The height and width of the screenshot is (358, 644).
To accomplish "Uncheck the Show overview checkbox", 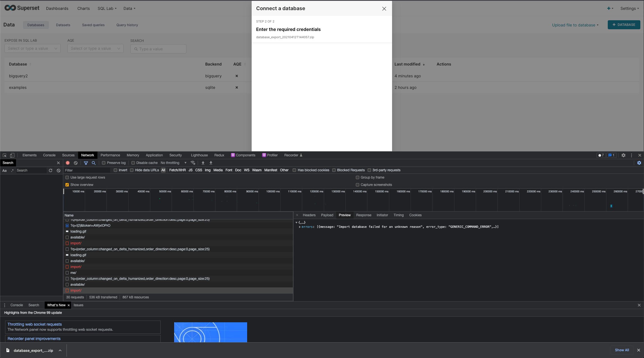I will click(67, 185).
